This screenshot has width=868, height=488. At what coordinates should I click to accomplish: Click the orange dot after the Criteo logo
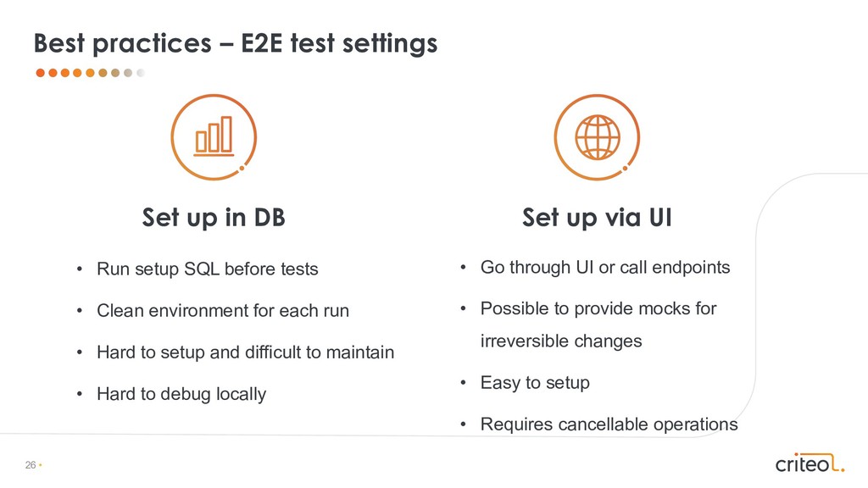[842, 469]
